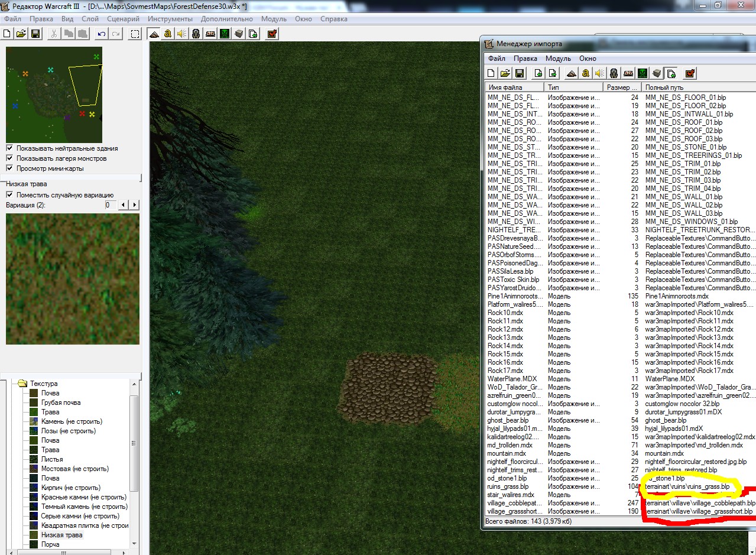Select 'Листья' texture in tree

(x=52, y=459)
